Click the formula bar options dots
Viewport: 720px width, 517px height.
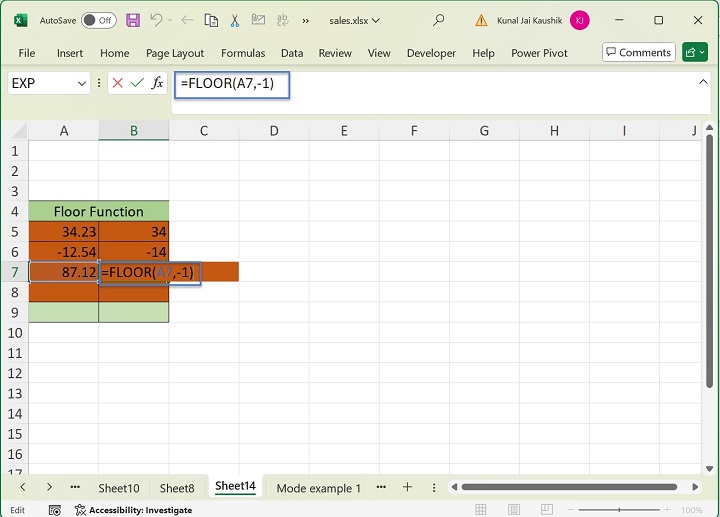pyautogui.click(x=99, y=83)
